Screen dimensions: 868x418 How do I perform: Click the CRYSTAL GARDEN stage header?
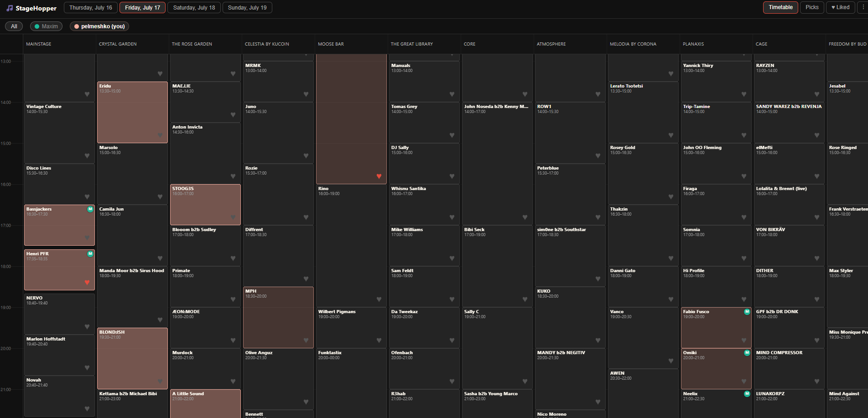[118, 44]
